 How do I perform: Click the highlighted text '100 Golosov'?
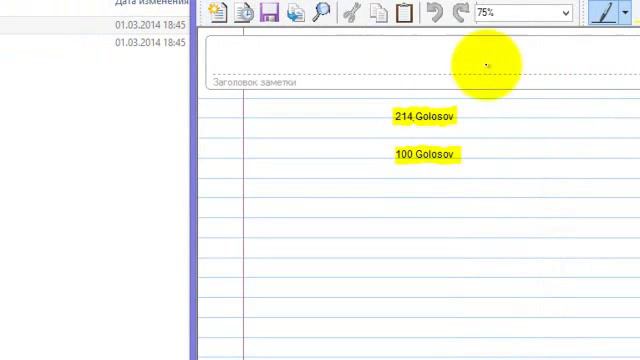(424, 154)
